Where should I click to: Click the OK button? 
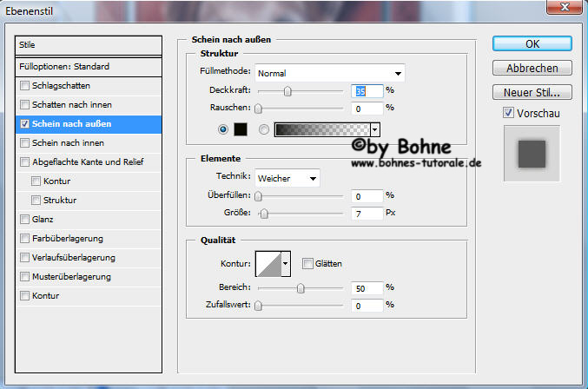(x=532, y=43)
